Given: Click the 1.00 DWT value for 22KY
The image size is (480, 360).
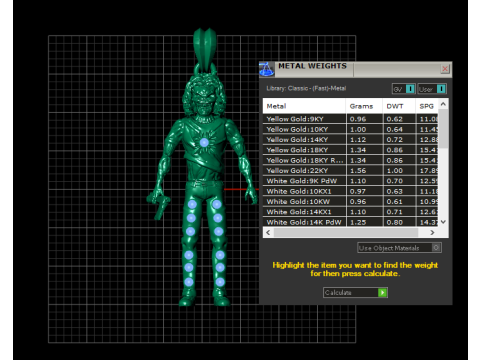Looking at the screenshot, I should tap(395, 171).
